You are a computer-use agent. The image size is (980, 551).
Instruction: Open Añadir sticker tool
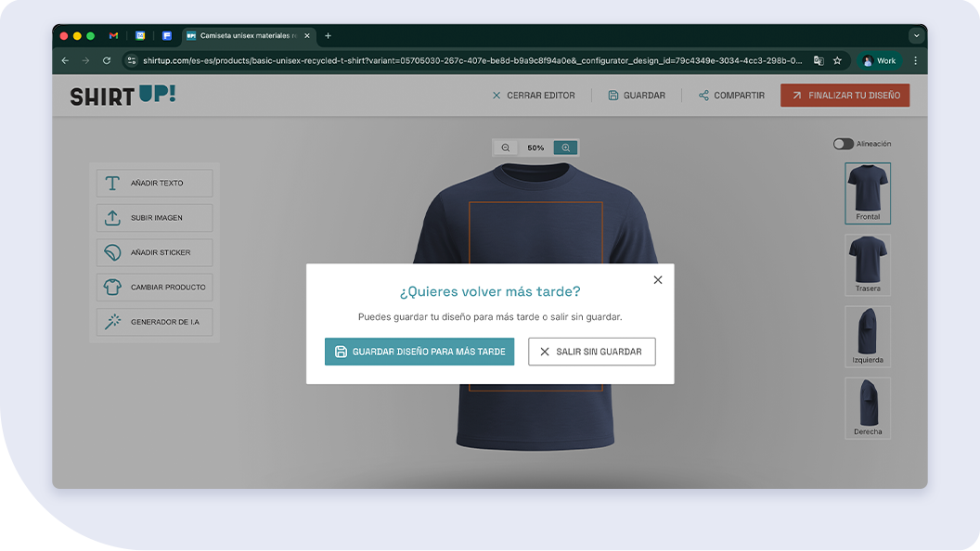coord(154,252)
